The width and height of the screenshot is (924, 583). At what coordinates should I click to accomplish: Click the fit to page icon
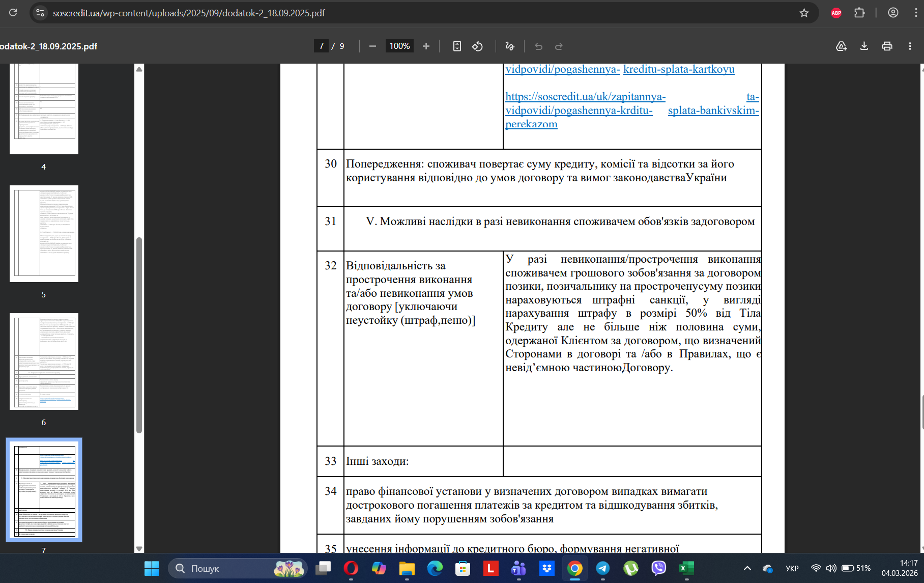pos(457,46)
